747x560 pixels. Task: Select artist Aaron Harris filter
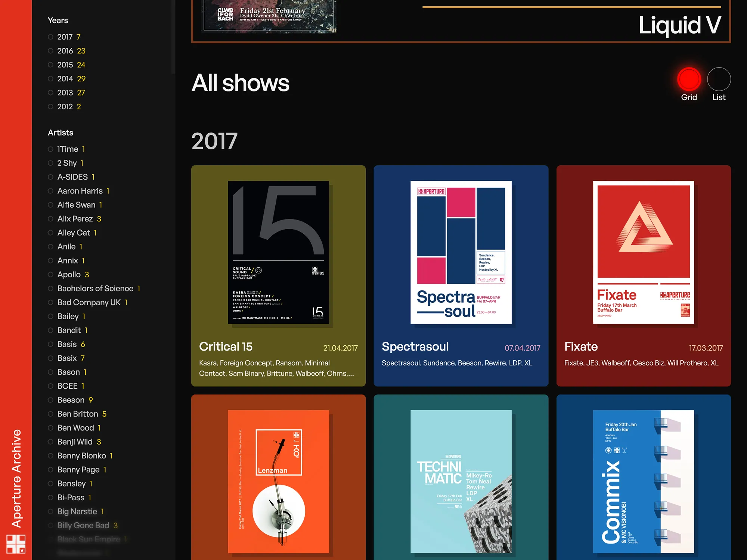pos(79,191)
